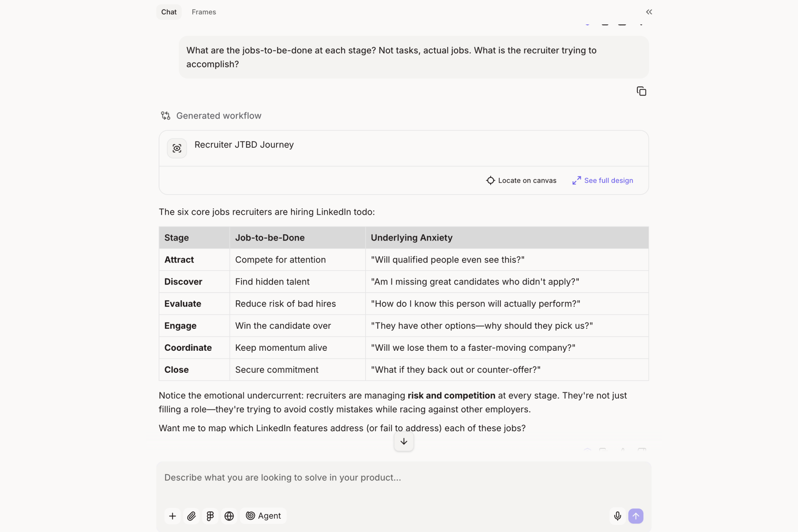798x532 pixels.
Task: Start voice input with the microphone icon
Action: [x=617, y=516]
